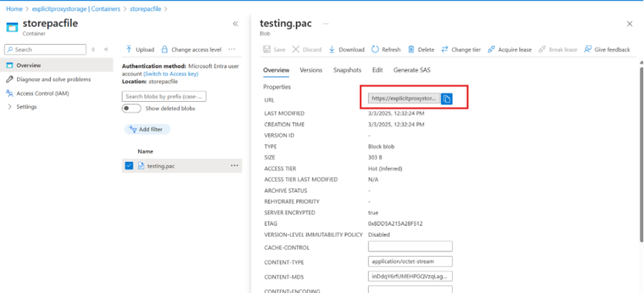This screenshot has height=293, width=644.
Task: Click the LAST MODIFIED date value
Action: click(396, 113)
